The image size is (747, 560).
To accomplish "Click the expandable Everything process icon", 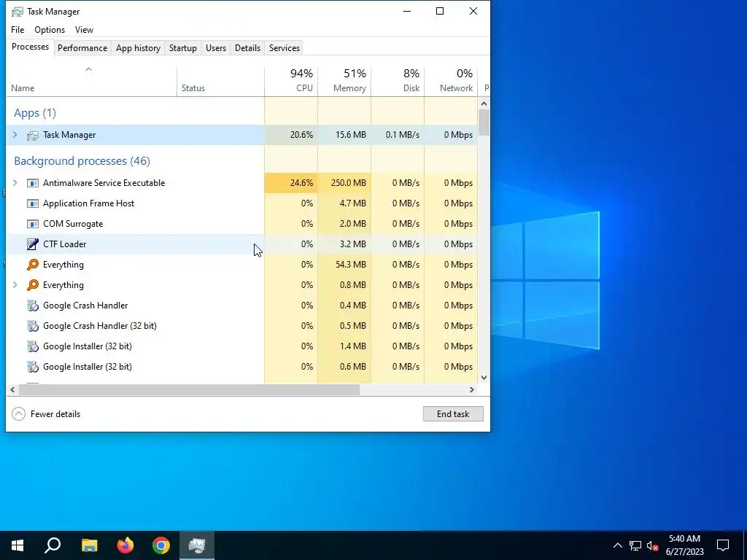I will [x=32, y=285].
